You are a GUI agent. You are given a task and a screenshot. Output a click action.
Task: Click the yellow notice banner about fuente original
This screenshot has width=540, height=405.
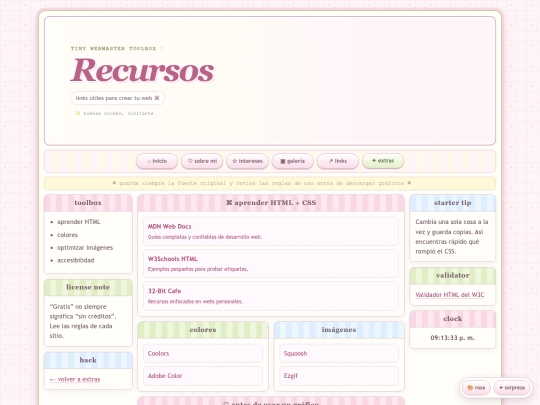coord(270,183)
